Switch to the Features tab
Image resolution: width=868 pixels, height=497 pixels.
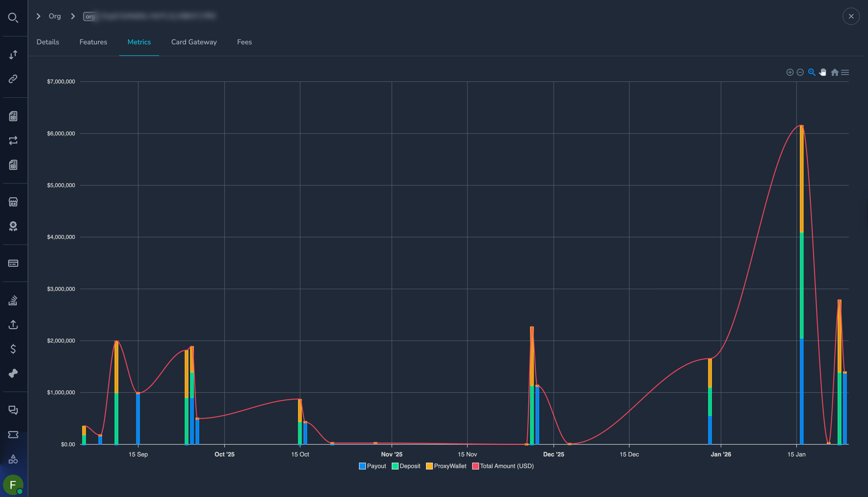[x=93, y=42]
